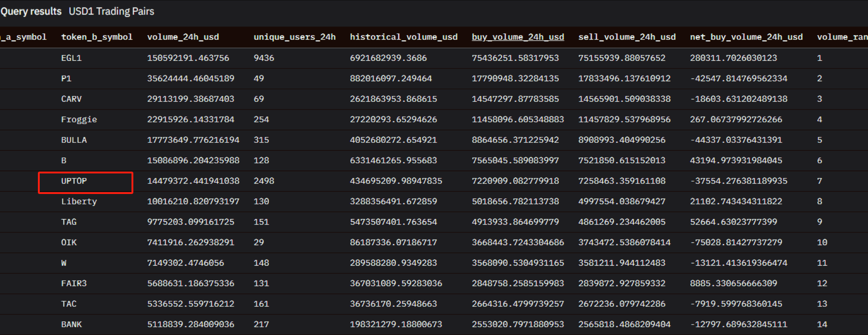Click volume value 14479372.441941038
Viewport: 868px width, 335px height.
pyautogui.click(x=193, y=181)
